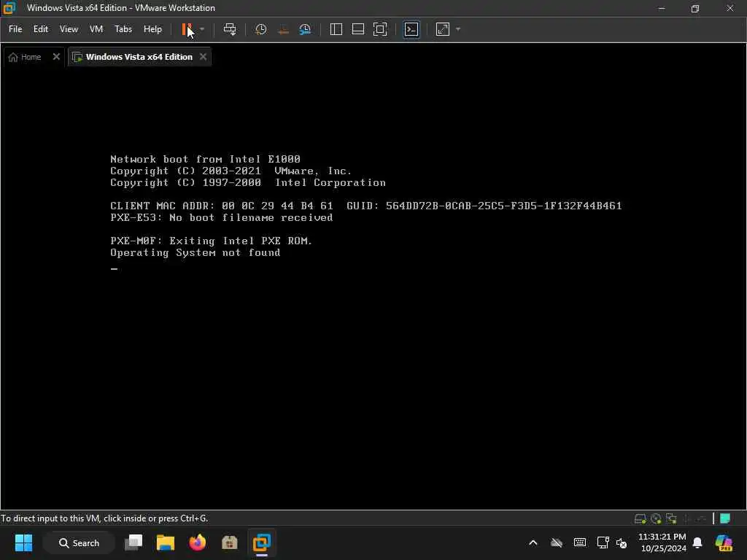The image size is (747, 560).
Task: Open File Explorer from taskbar
Action: click(x=166, y=542)
